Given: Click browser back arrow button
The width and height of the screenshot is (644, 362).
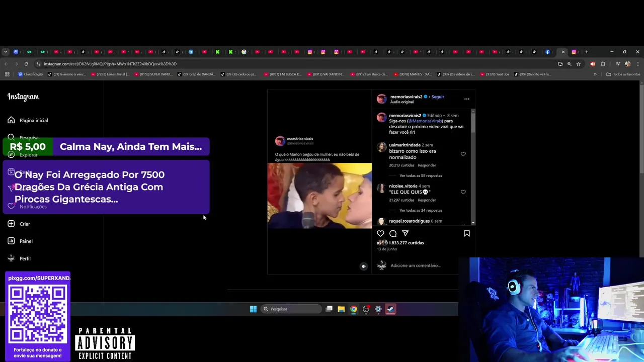Looking at the screenshot, I should (6, 64).
